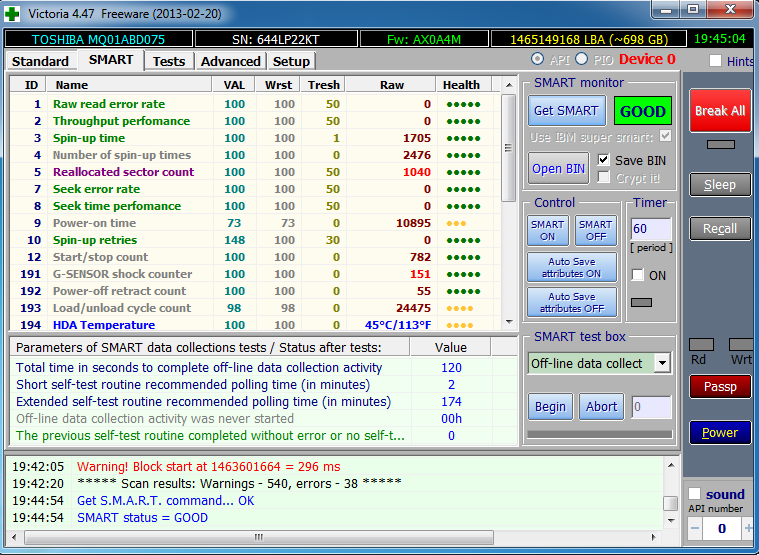
Task: Click the SMART table vertical scrollbar thumb
Action: pos(508,148)
